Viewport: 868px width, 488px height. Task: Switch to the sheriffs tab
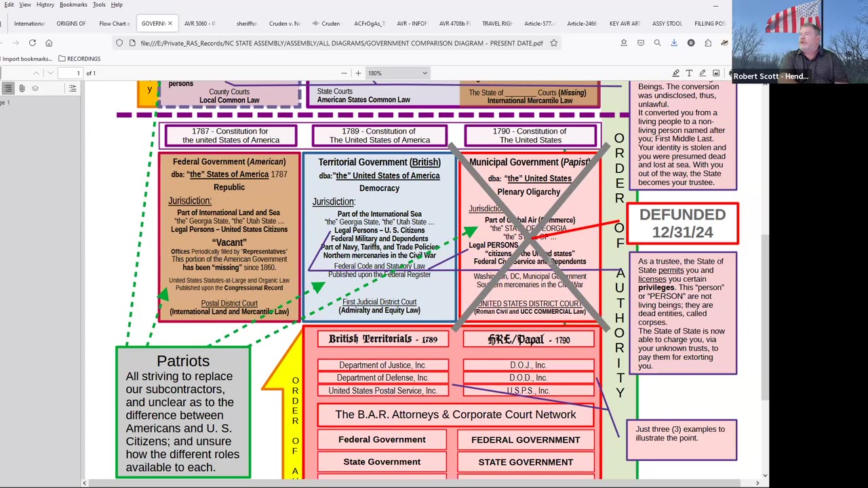tap(247, 23)
